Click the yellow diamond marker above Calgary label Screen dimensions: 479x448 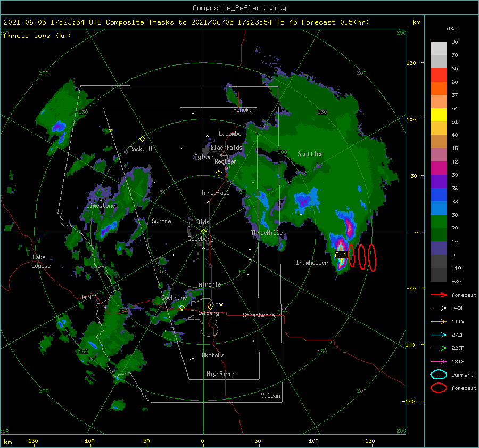[x=210, y=307]
